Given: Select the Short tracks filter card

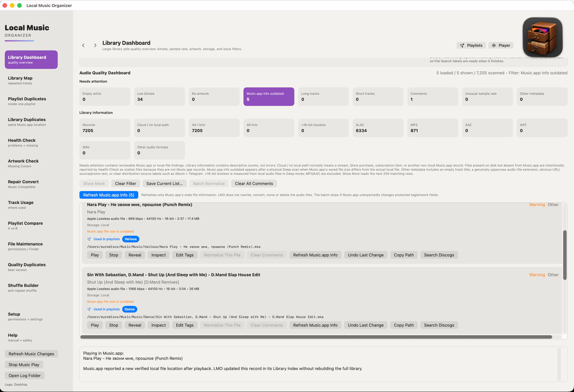Looking at the screenshot, I should (x=378, y=97).
